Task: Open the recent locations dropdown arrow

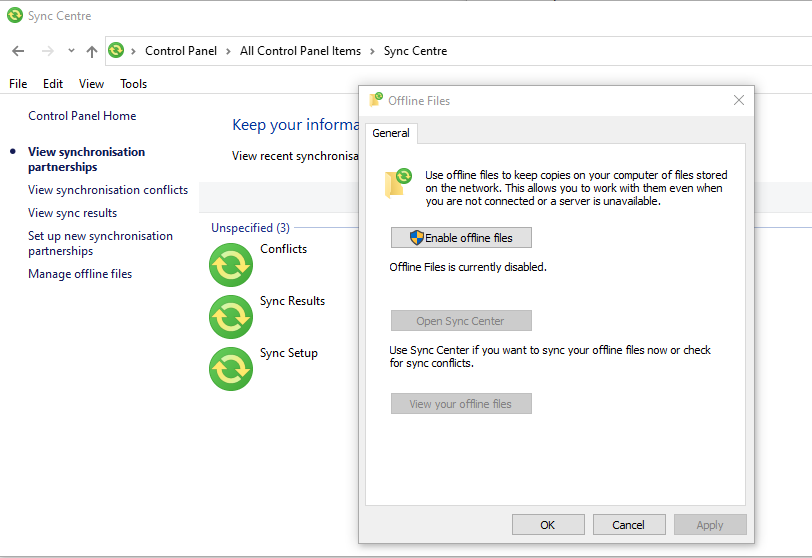Action: [x=71, y=51]
